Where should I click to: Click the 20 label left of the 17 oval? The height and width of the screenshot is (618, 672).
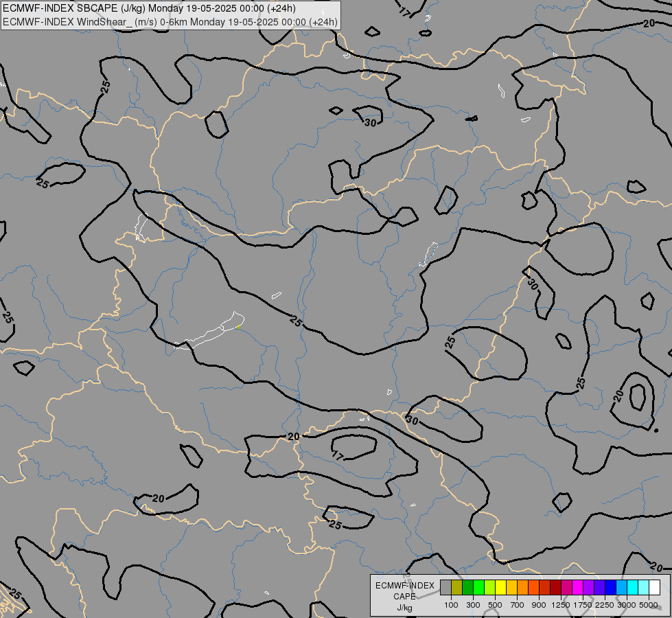coord(294,437)
